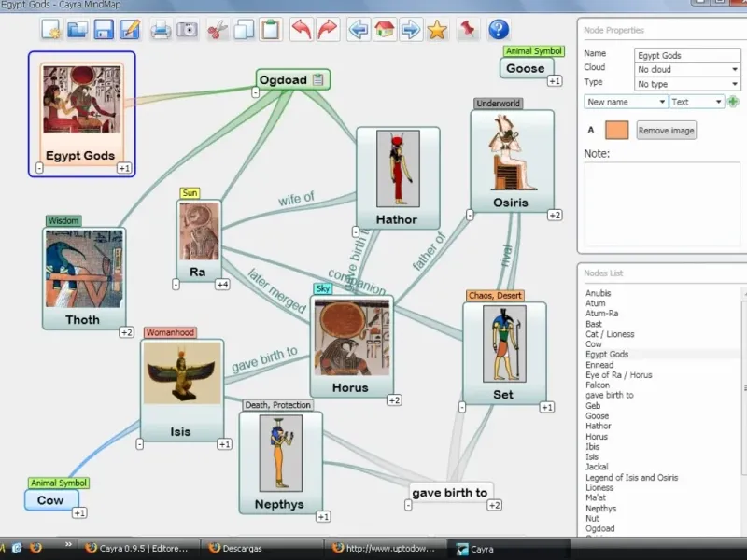
Task: Undo the last action
Action: pyautogui.click(x=302, y=30)
